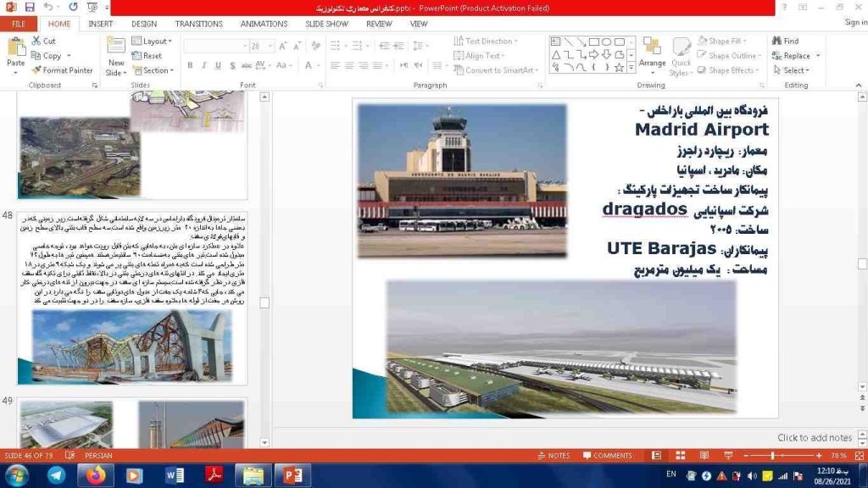Decrease font size icon
Screen dimensions: 868x488
(x=298, y=46)
